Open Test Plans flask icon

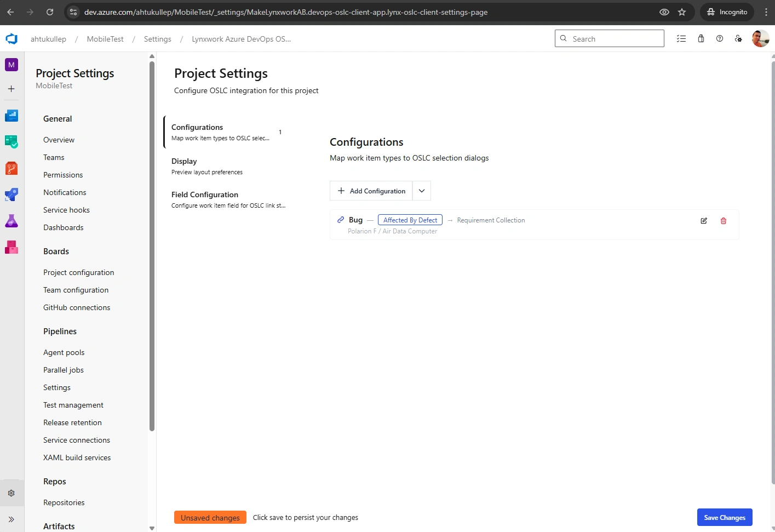(12, 221)
